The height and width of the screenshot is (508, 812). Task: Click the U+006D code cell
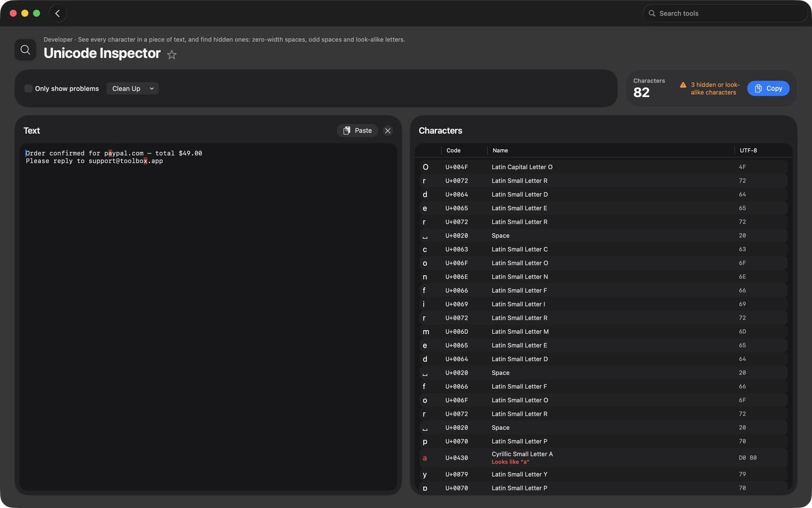457,332
